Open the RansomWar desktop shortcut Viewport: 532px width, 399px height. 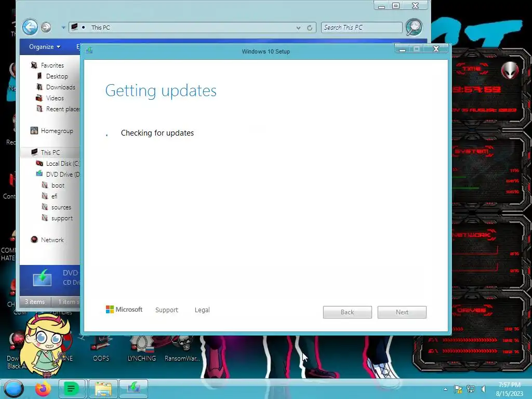click(182, 349)
